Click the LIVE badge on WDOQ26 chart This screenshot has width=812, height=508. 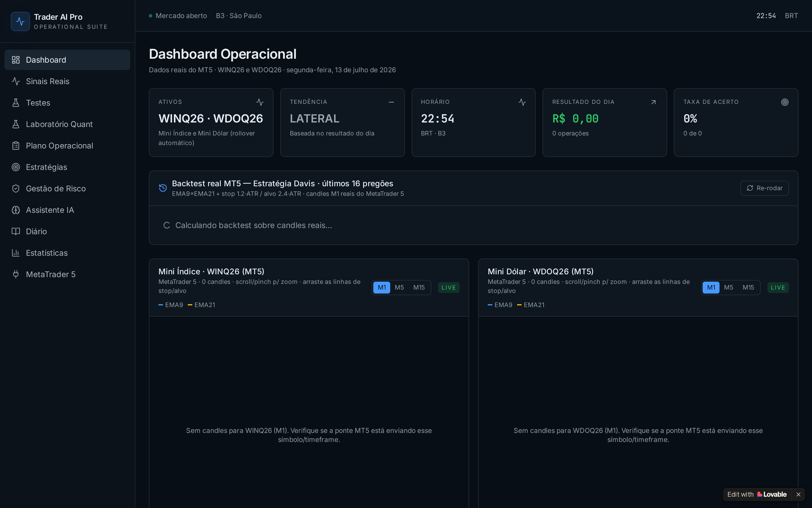point(778,288)
